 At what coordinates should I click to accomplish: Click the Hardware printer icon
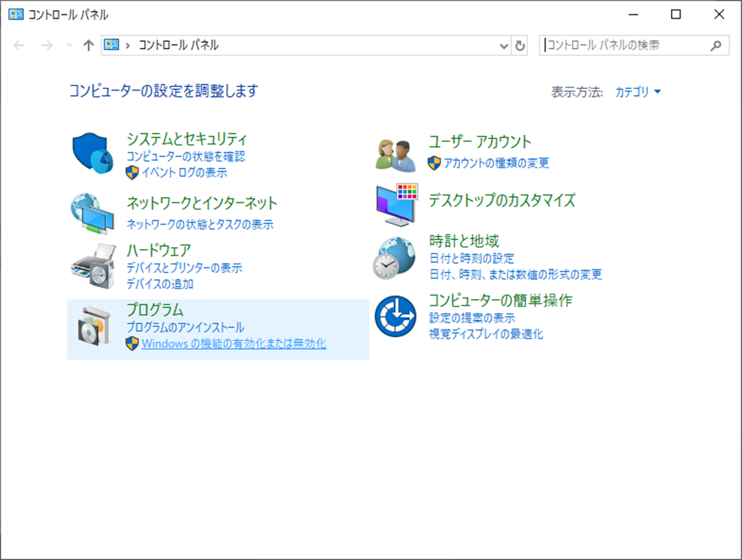[x=93, y=267]
